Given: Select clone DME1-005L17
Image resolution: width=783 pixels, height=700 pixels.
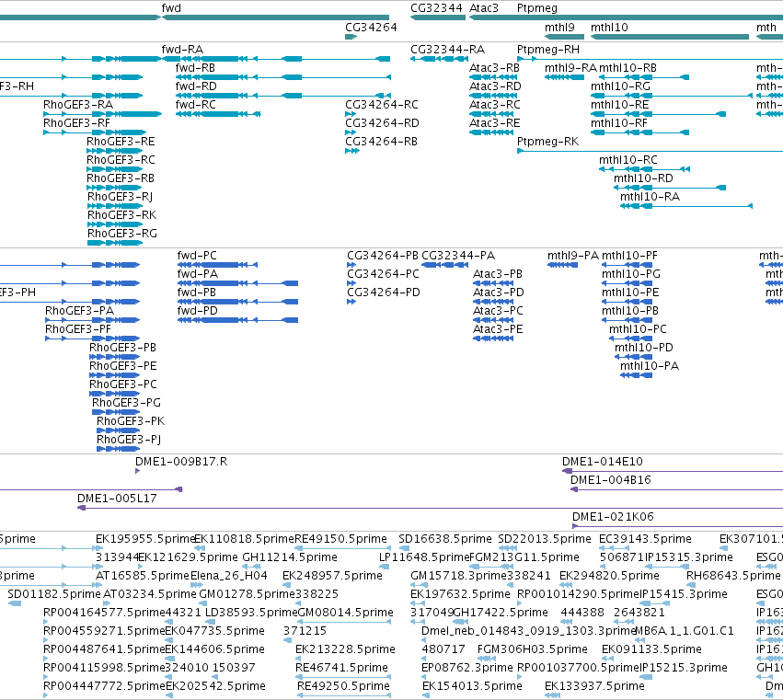Looking at the screenshot, I should (x=117, y=499).
